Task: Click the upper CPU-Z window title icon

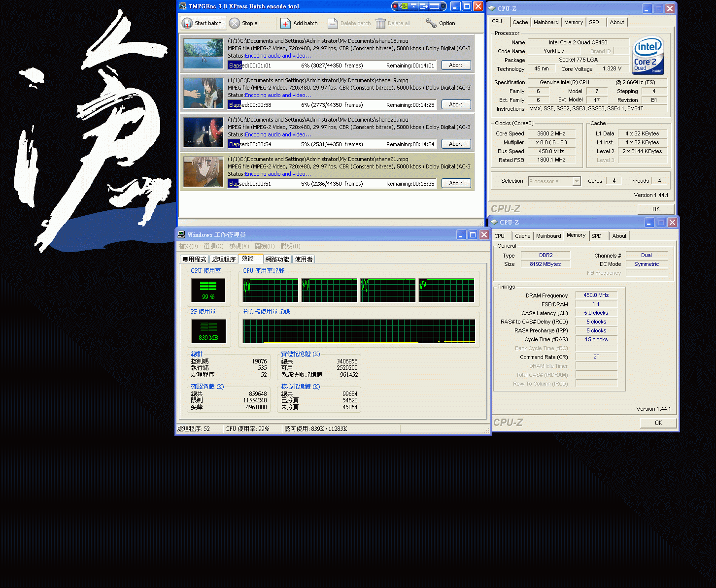Action: [x=492, y=8]
